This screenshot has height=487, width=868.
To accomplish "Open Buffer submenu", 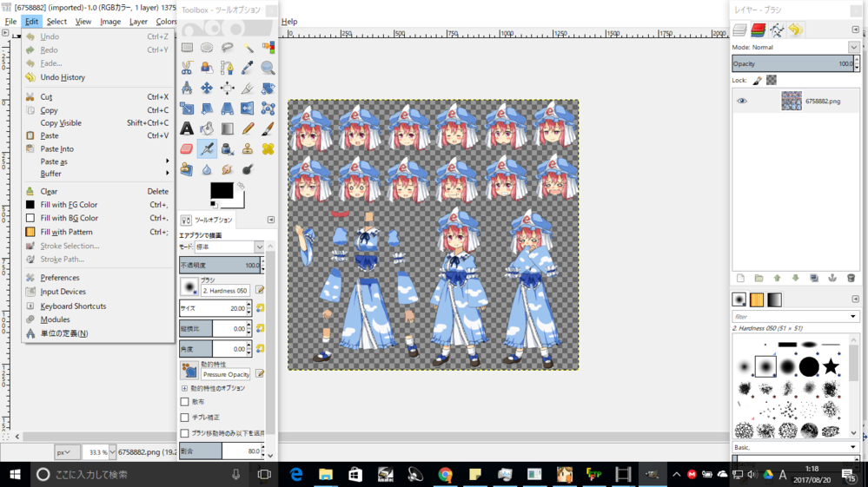I will (97, 174).
